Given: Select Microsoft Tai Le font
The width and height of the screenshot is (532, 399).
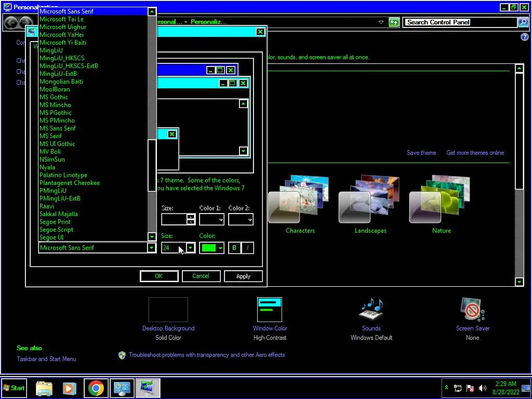Looking at the screenshot, I should pyautogui.click(x=61, y=19).
